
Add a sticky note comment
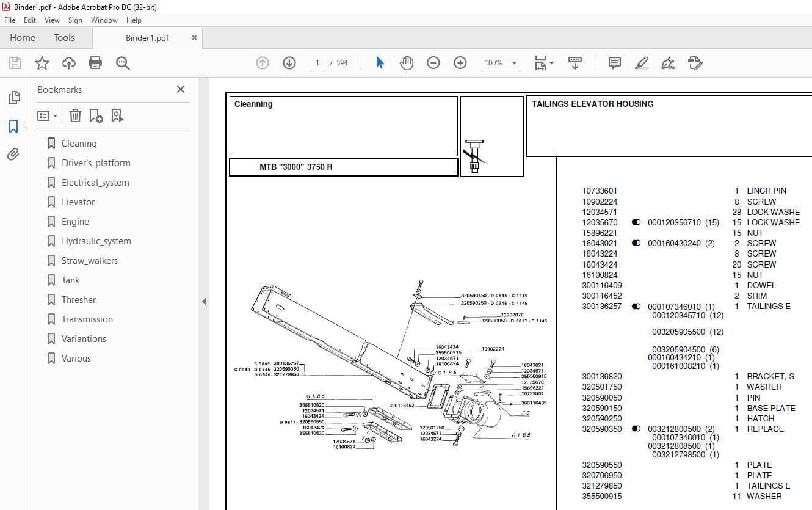coord(615,63)
